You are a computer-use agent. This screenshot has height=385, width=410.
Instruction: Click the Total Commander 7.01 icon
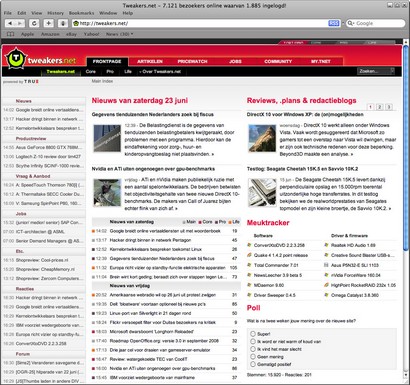pos(249,265)
